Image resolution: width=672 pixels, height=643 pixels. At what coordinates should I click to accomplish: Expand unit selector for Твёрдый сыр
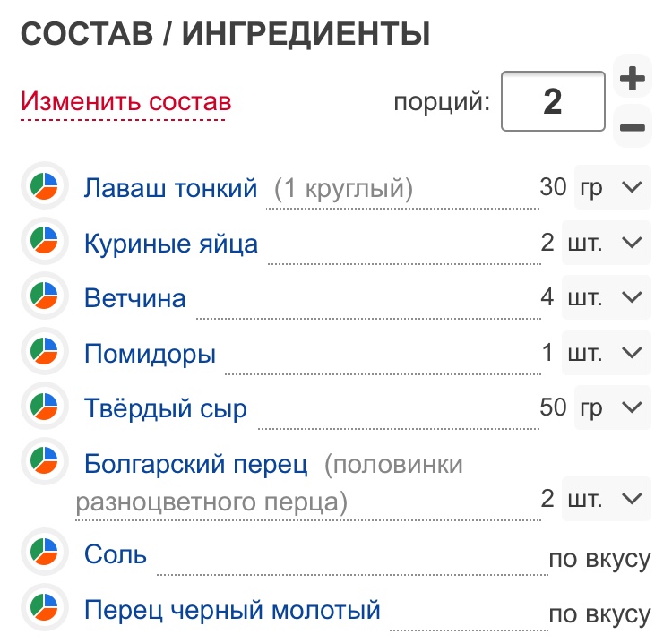click(x=612, y=407)
